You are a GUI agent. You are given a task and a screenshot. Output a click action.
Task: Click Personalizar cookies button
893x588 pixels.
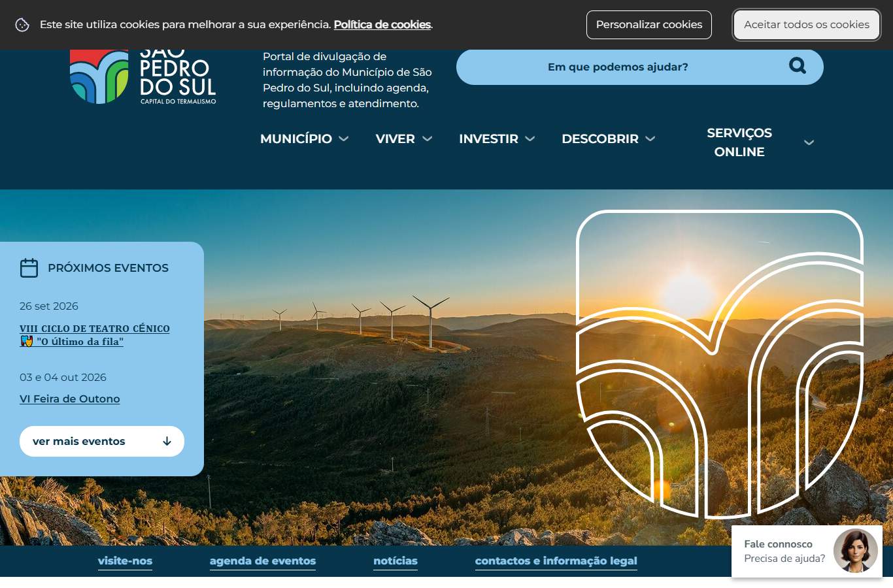click(x=649, y=25)
